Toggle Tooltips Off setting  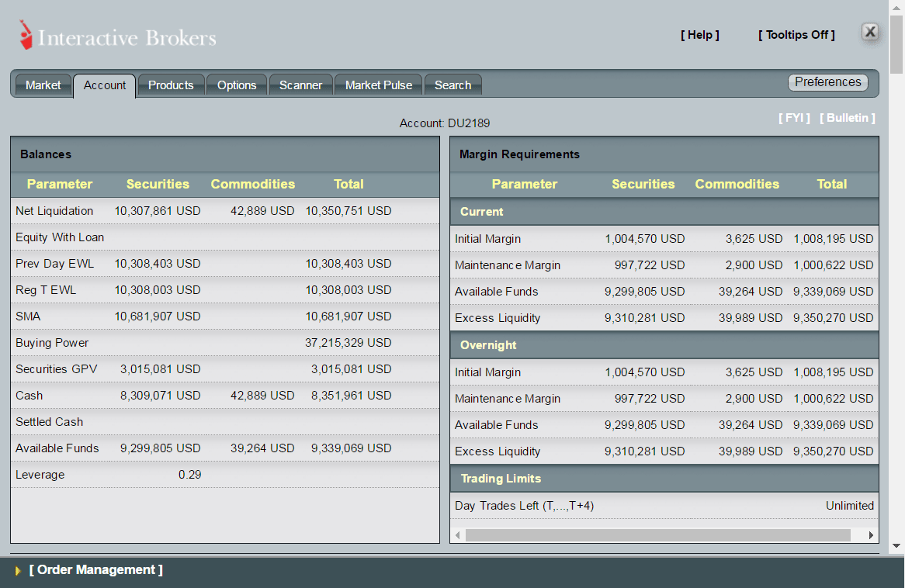[796, 35]
